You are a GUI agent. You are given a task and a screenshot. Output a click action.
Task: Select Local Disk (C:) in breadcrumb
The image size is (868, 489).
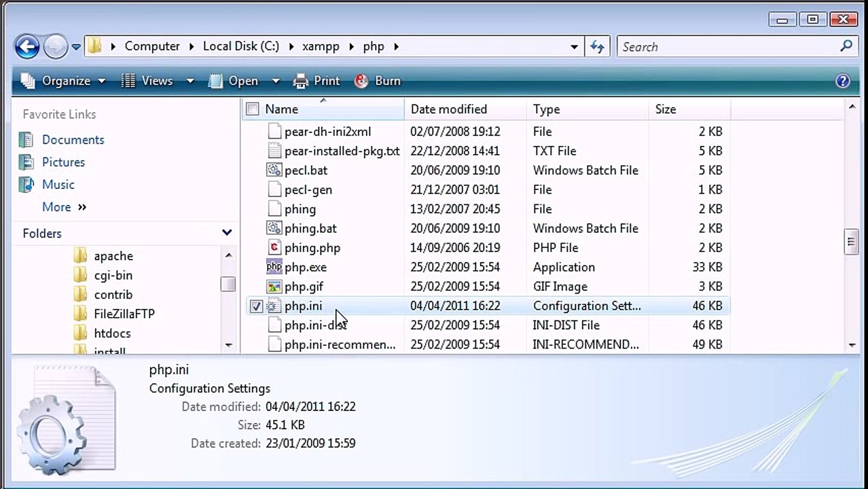pos(241,46)
